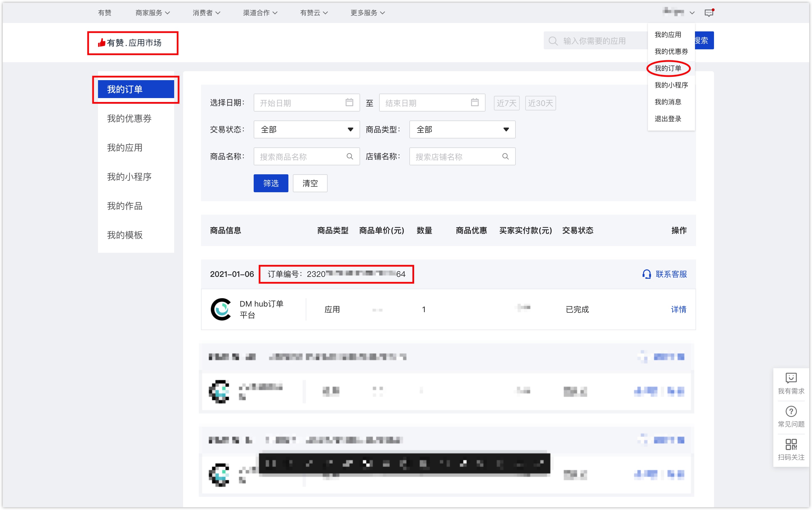Click the search icon in store name field
Image resolution: width=812 pixels, height=510 pixels.
[505, 156]
